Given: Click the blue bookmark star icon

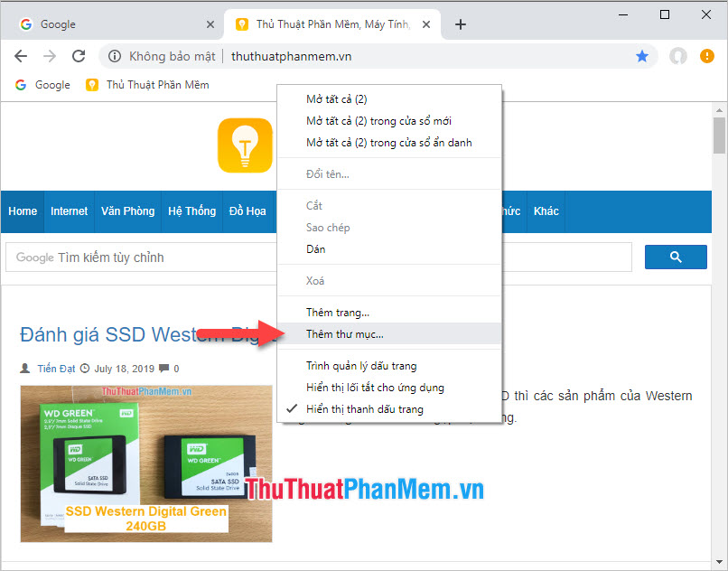Looking at the screenshot, I should (641, 56).
